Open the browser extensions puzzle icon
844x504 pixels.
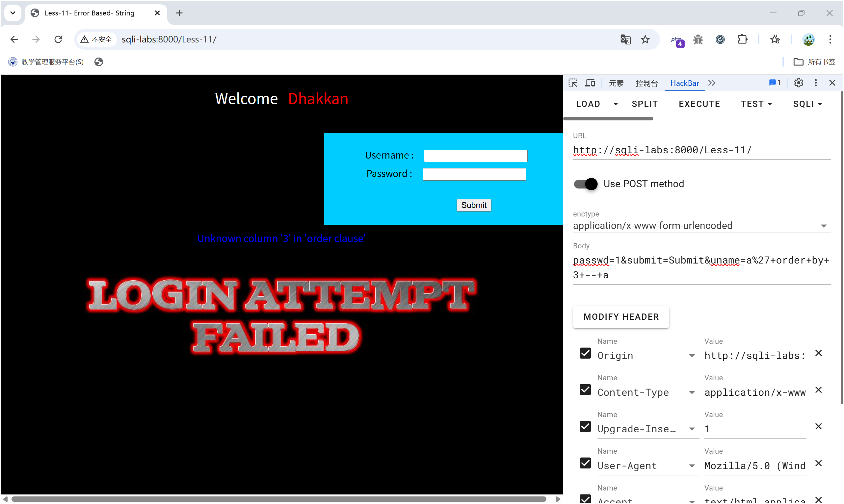[x=742, y=39]
